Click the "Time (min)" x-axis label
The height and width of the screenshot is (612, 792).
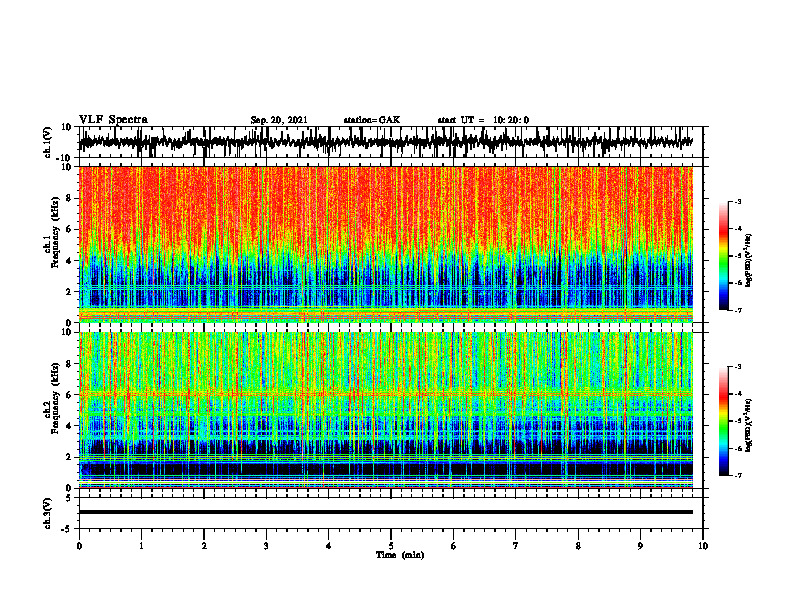400,555
